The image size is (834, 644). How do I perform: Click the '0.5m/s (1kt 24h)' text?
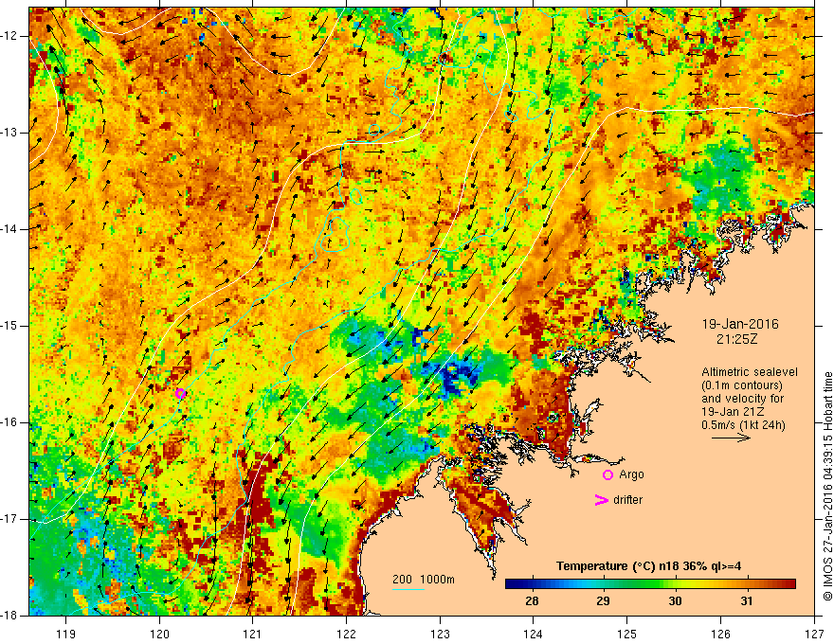coord(743,425)
